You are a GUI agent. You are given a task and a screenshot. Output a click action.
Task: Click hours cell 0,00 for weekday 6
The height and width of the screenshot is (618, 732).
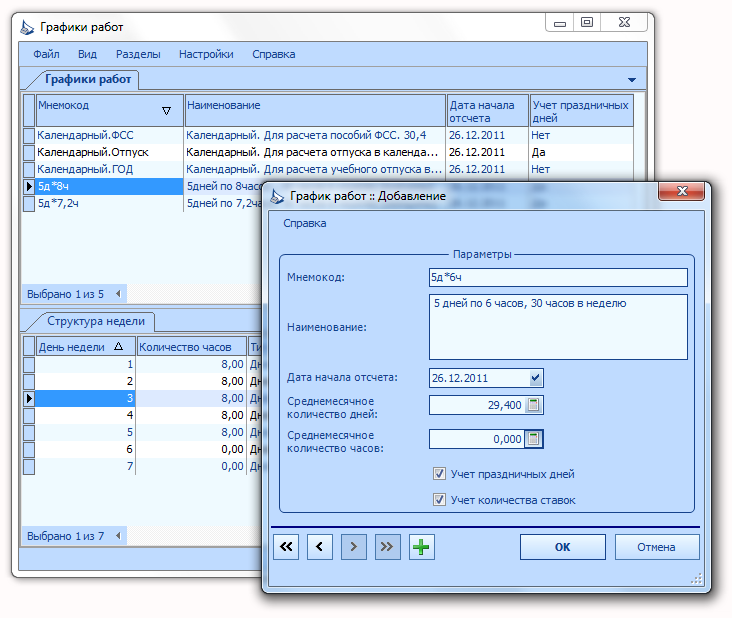pos(191,449)
